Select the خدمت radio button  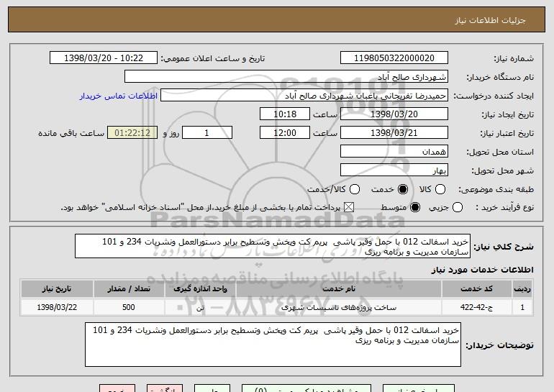[x=403, y=189]
